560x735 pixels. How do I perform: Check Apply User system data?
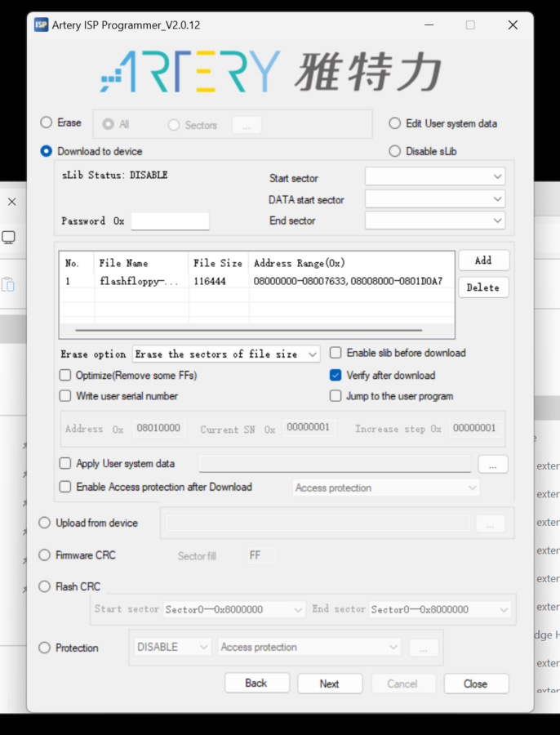pos(65,464)
